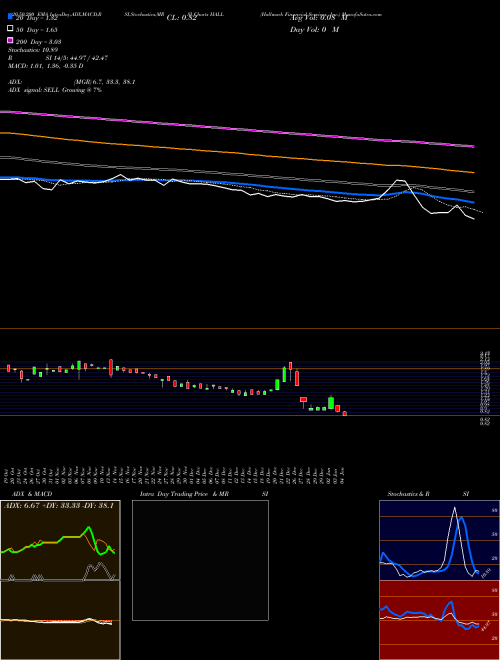
Task: Click the last red candlestick at chart bottom
Action: 345,413
